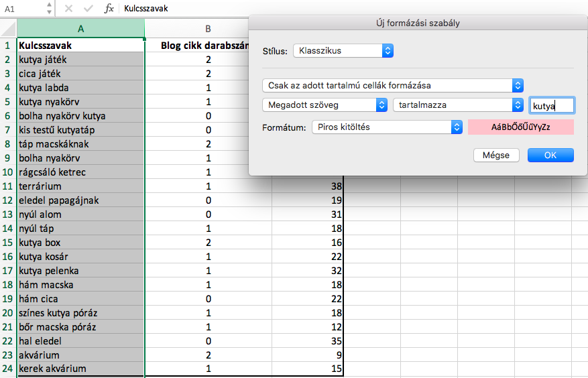Select row 24 header
588x378 pixels.
(8, 369)
